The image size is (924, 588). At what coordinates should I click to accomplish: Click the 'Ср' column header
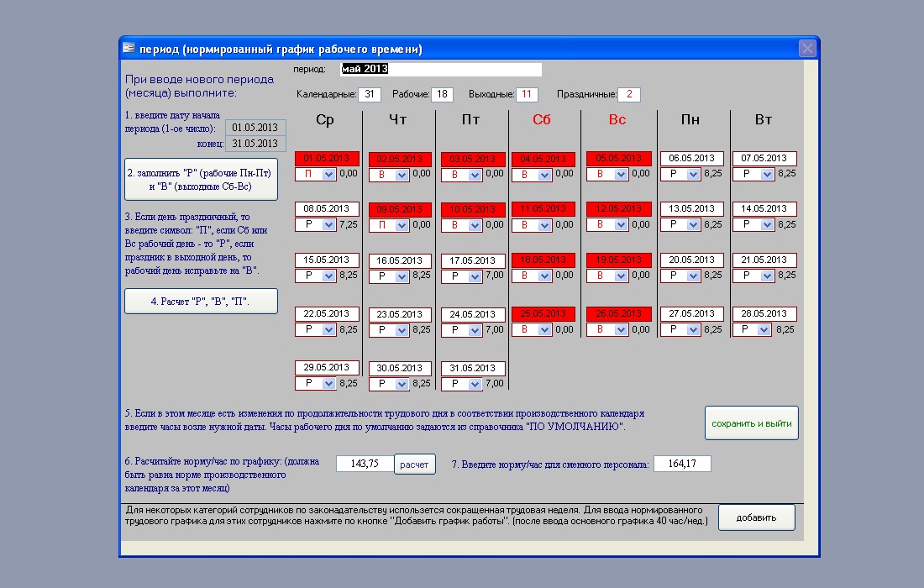[325, 120]
